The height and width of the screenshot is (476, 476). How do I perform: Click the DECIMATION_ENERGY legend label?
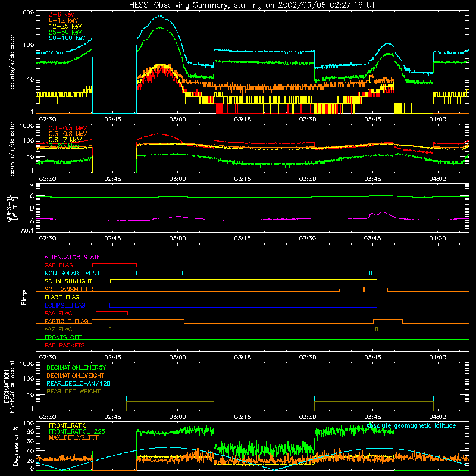tap(76, 368)
